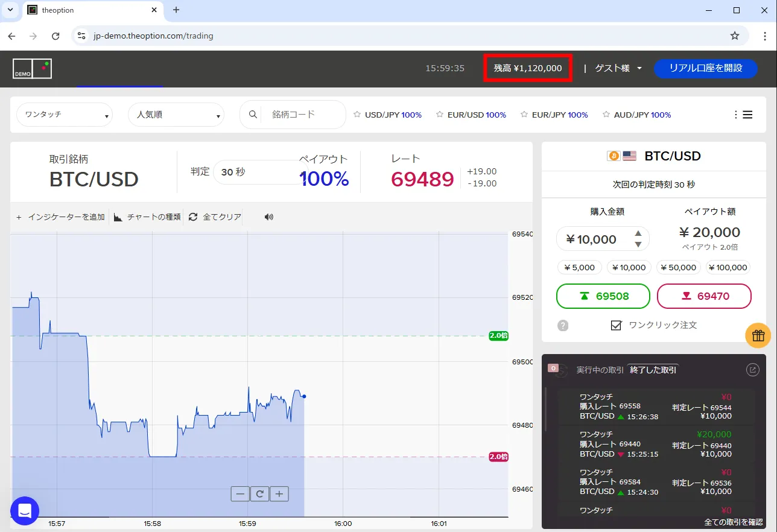Set amount with ¥5,000 quick button
Image resolution: width=777 pixels, height=532 pixels.
click(x=580, y=267)
